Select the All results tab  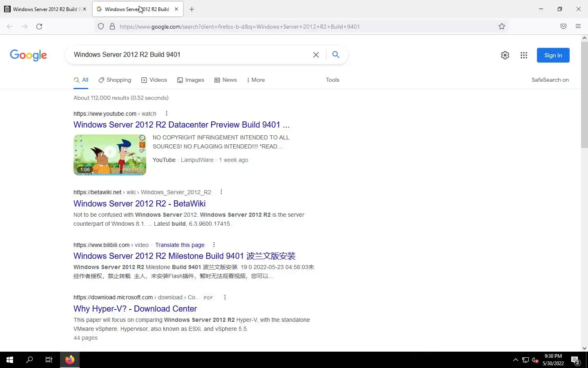[81, 80]
